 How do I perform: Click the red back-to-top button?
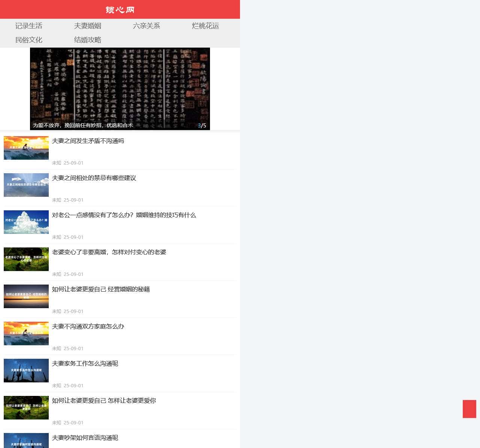(x=469, y=409)
